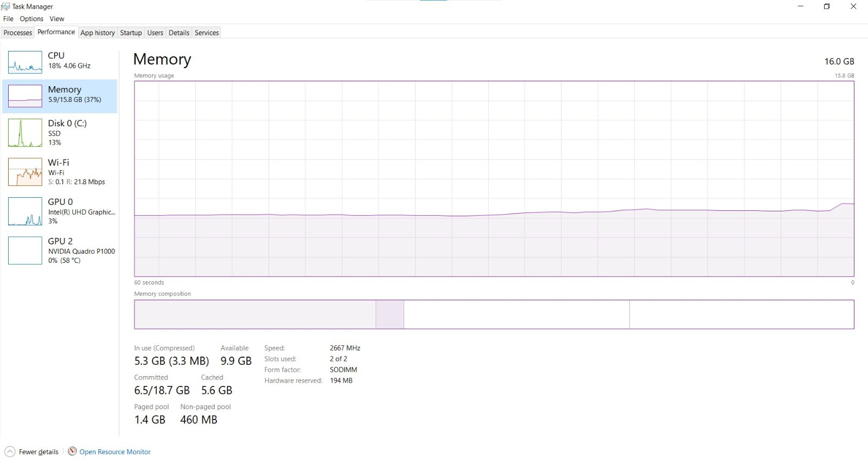This screenshot has height=465, width=868.
Task: Select the Memory mini graph thumbnail
Action: (25, 96)
